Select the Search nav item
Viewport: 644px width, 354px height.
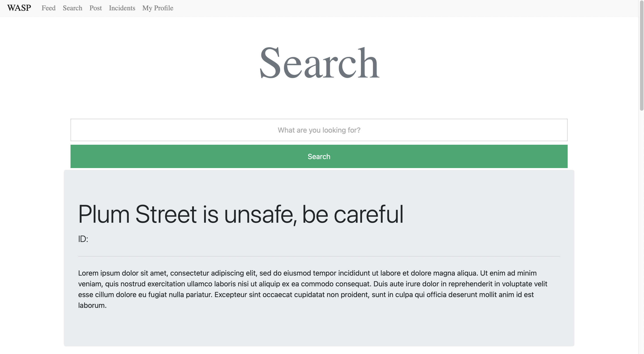click(72, 8)
